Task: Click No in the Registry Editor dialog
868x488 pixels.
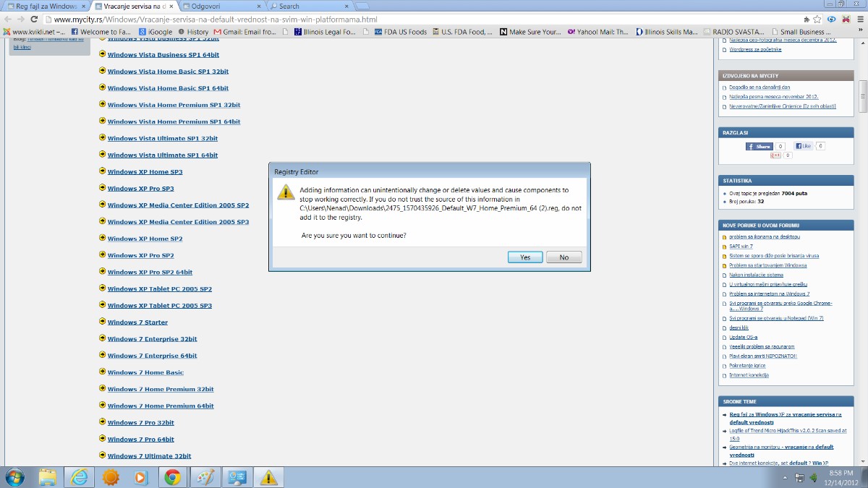Action: tap(564, 257)
